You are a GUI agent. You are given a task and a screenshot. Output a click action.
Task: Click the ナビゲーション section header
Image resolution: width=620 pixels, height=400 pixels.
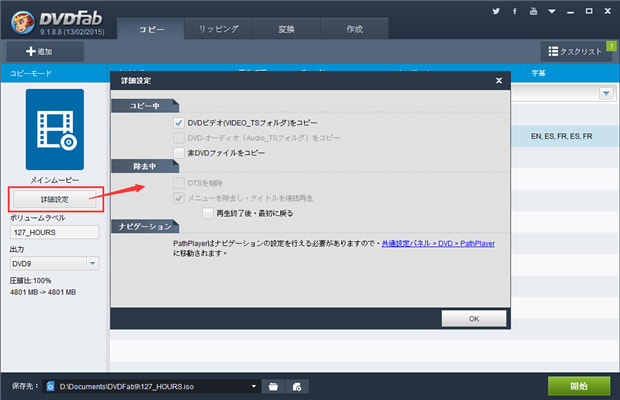tap(145, 226)
